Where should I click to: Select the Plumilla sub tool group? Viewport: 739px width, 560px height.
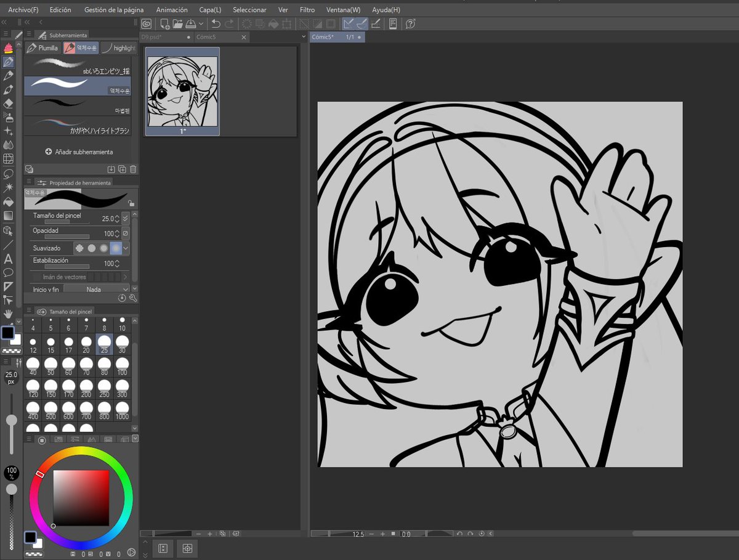click(x=42, y=47)
